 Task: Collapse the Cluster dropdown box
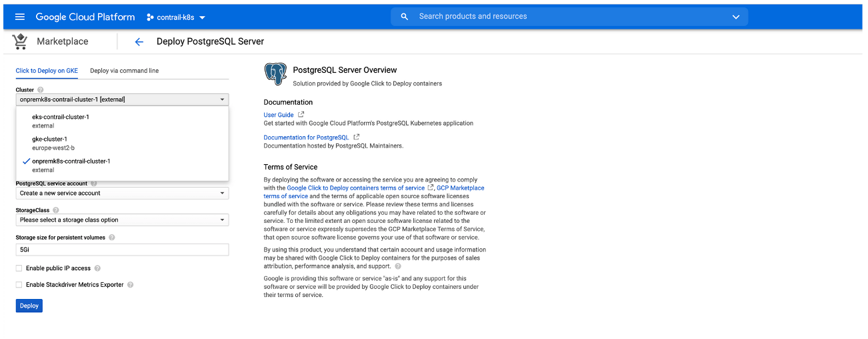coord(122,99)
